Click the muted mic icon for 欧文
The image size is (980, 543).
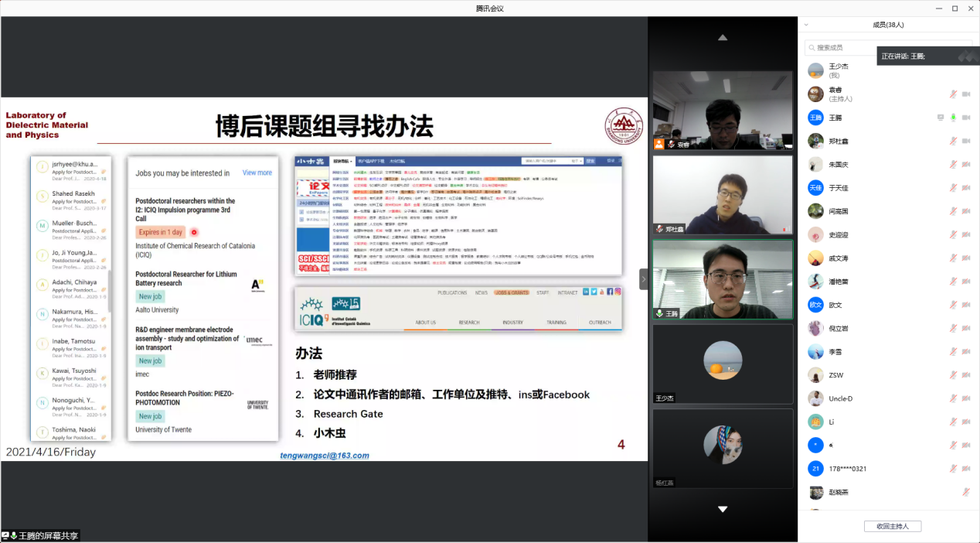click(x=953, y=305)
